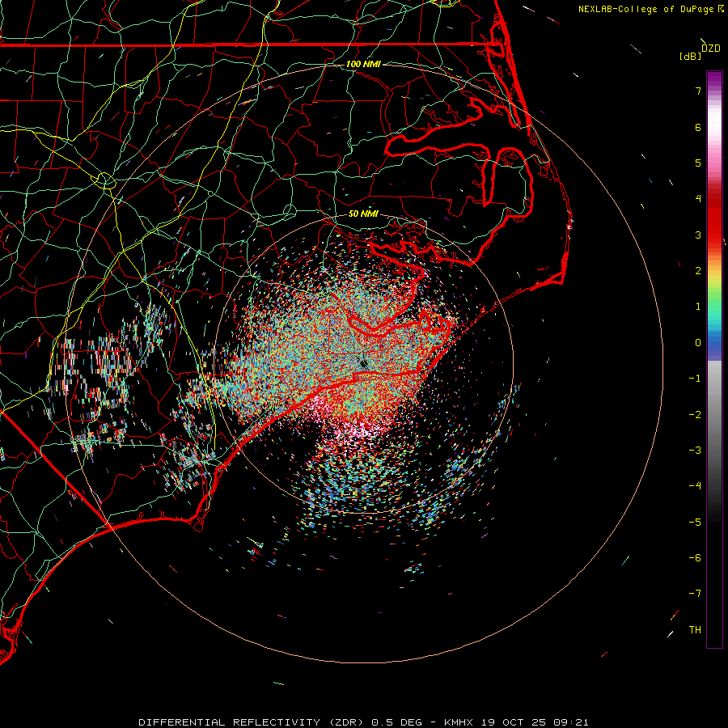Click the '-5' value on color scale

pyautogui.click(x=695, y=523)
